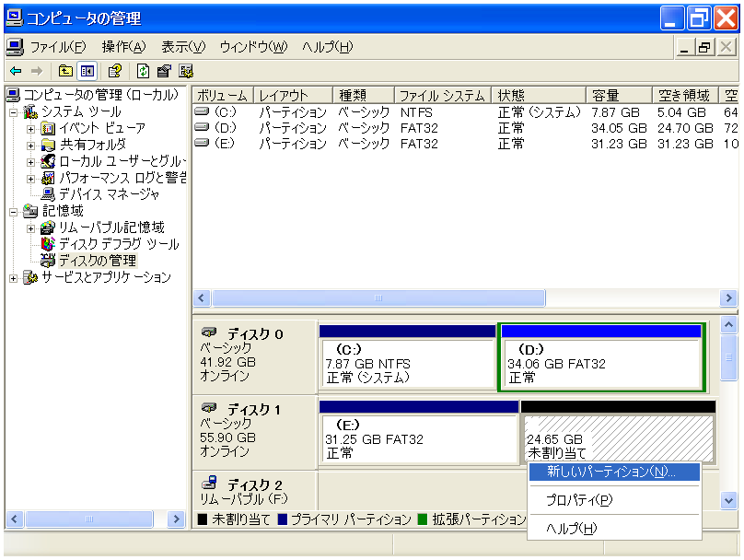Viewport: 744px width, 560px height.
Task: Click the Back arrow toolbar icon
Action: pos(17,71)
